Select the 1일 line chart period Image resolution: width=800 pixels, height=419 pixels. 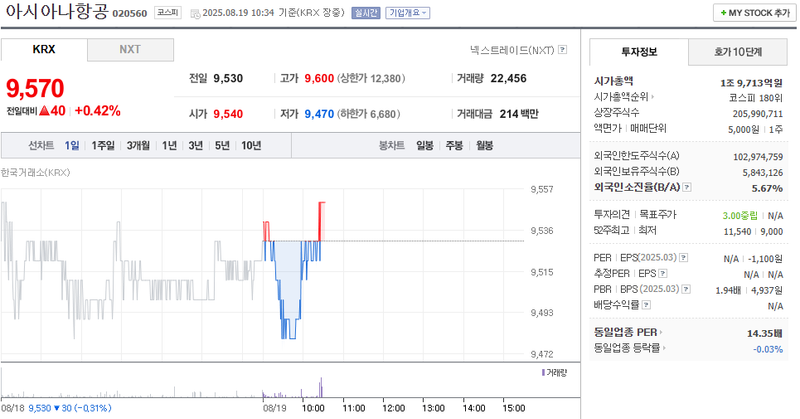click(x=72, y=146)
